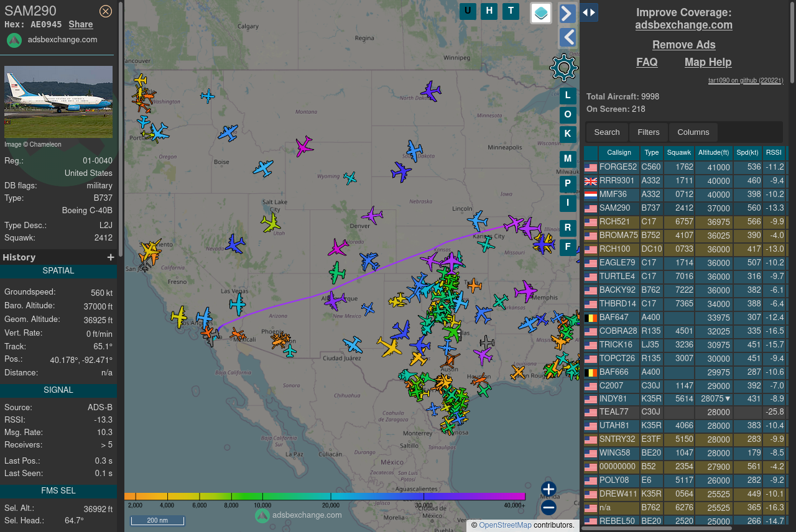Toggle the sidebar split arrows button

(x=589, y=12)
